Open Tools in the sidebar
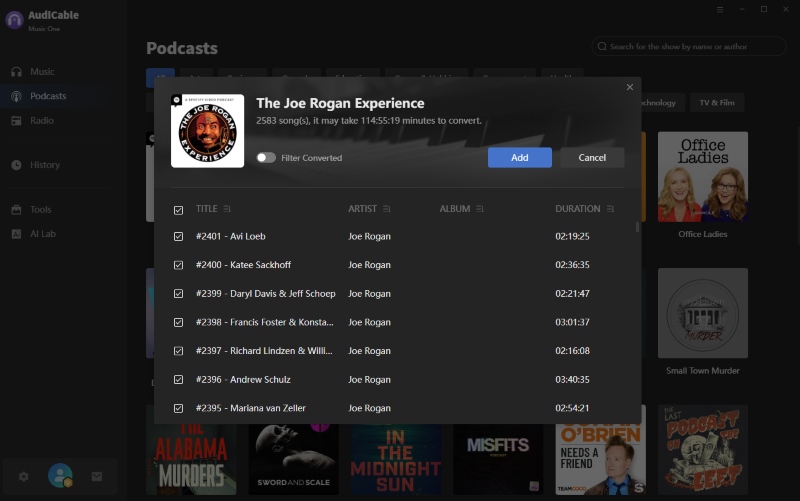 40,209
